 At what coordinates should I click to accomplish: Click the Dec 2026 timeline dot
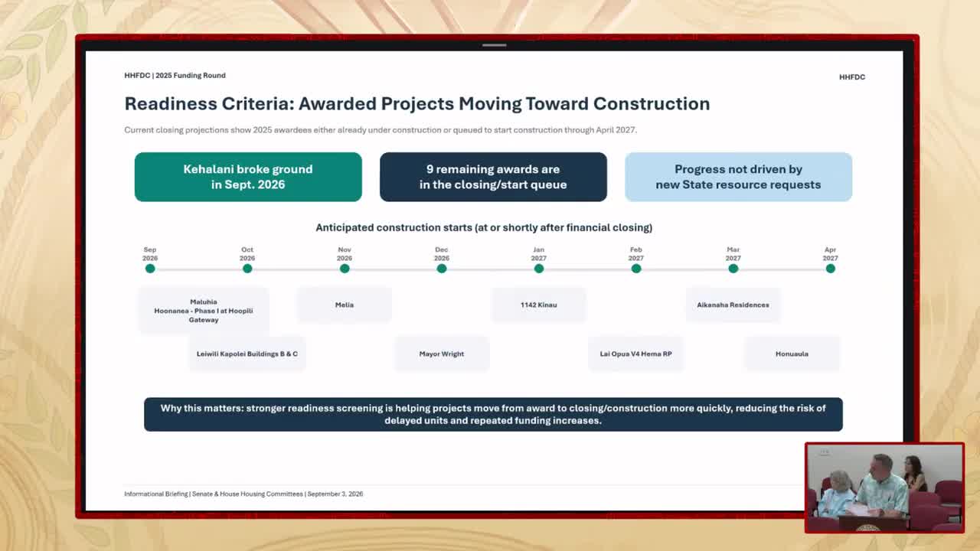click(x=442, y=269)
